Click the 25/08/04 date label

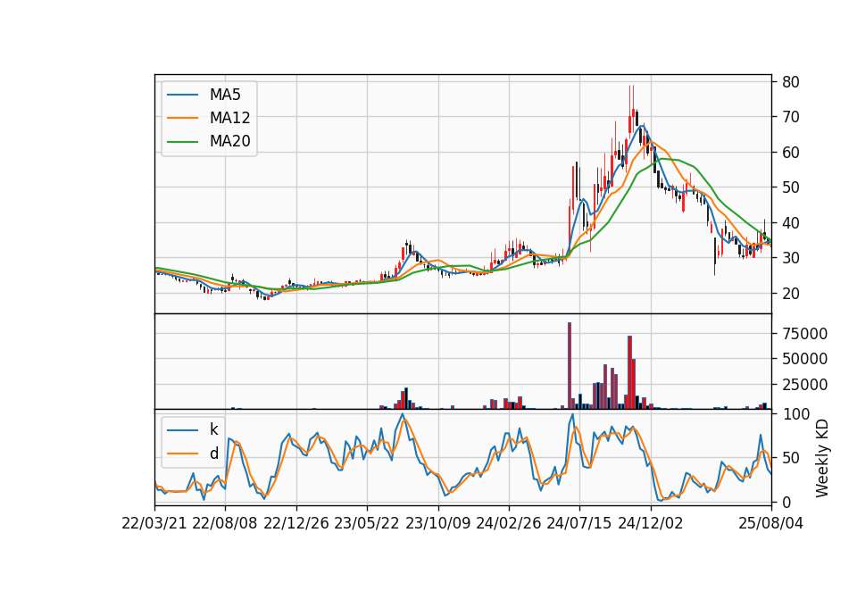[770, 523]
